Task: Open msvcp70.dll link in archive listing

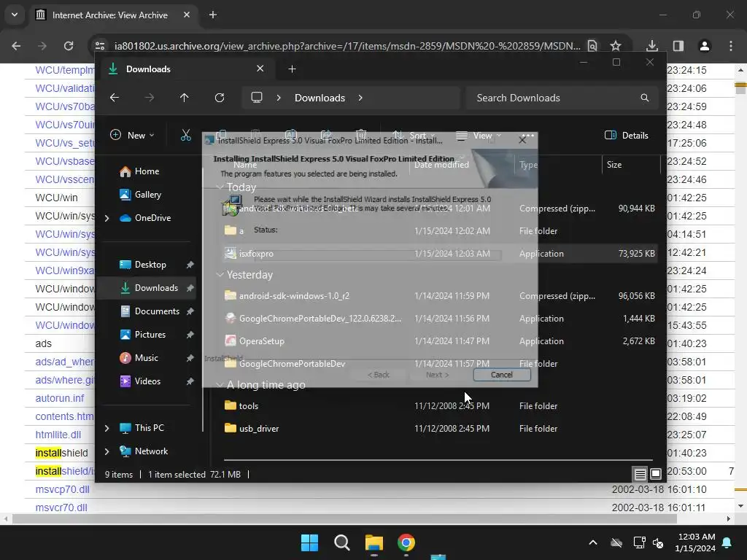Action: [63, 489]
